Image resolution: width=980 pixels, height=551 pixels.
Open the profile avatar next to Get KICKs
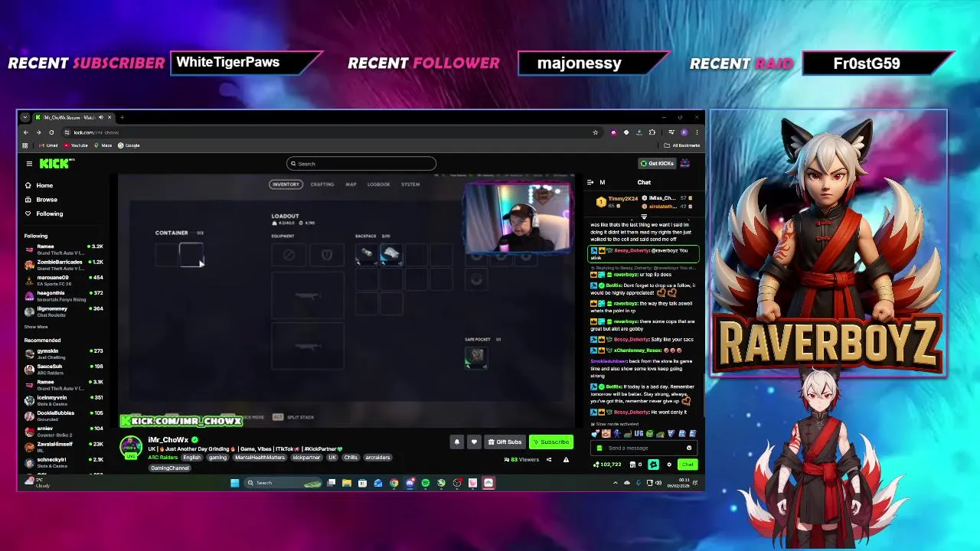tap(685, 163)
